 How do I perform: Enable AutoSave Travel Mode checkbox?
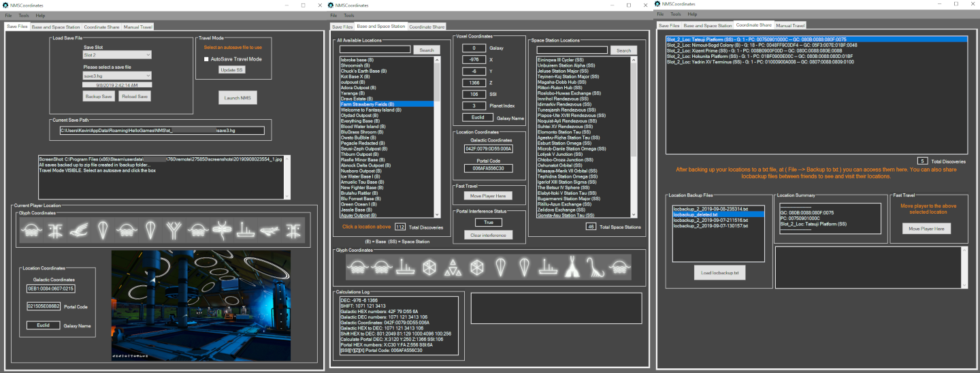[x=206, y=59]
